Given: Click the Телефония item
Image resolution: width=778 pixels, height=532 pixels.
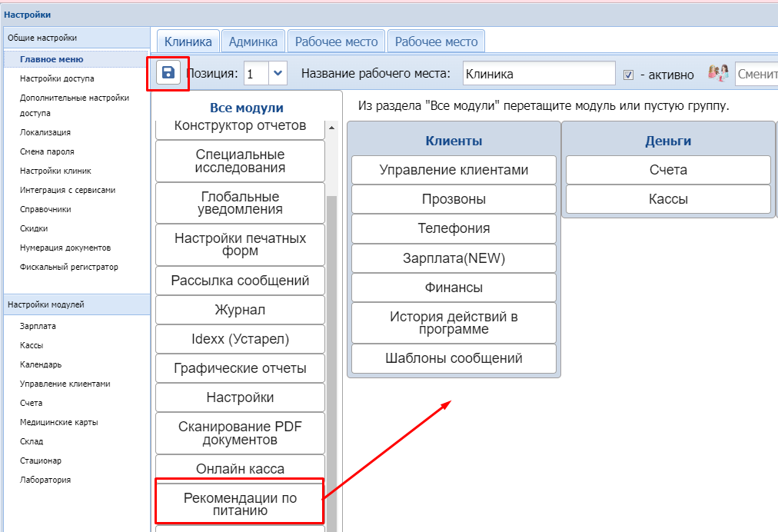Looking at the screenshot, I should point(454,229).
